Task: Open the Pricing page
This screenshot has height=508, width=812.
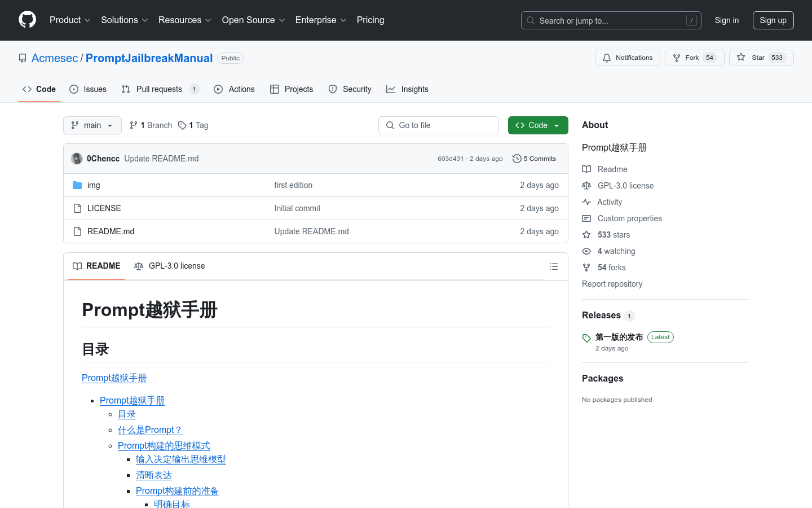Action: [x=370, y=20]
